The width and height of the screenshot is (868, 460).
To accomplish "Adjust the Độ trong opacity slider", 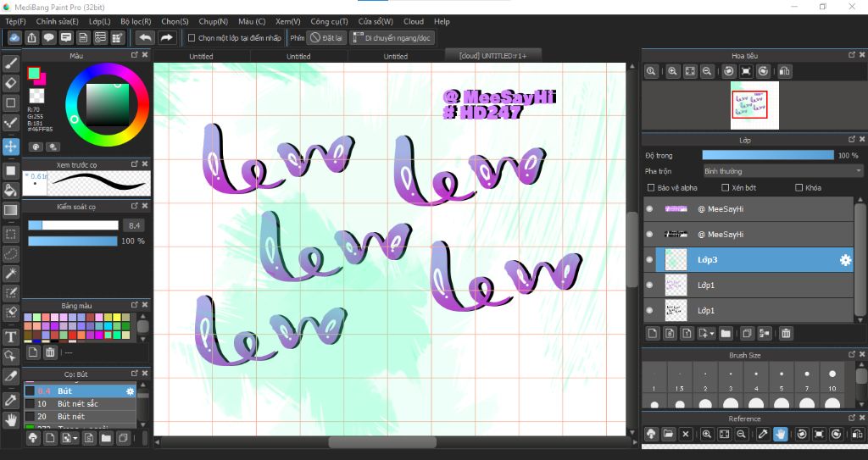I will click(x=768, y=156).
